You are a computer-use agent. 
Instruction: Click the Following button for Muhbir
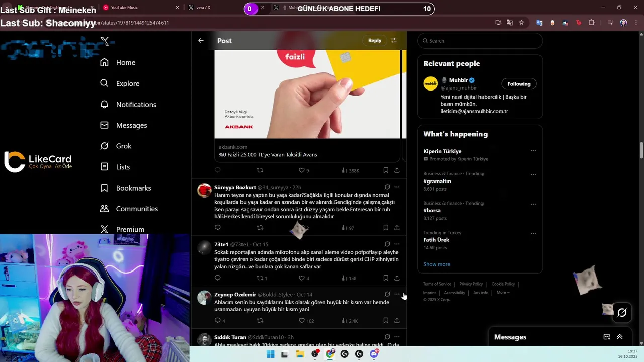point(519,84)
